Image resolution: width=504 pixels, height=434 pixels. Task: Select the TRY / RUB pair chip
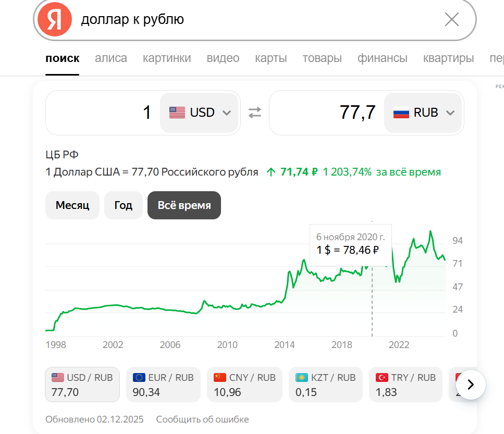pyautogui.click(x=405, y=385)
